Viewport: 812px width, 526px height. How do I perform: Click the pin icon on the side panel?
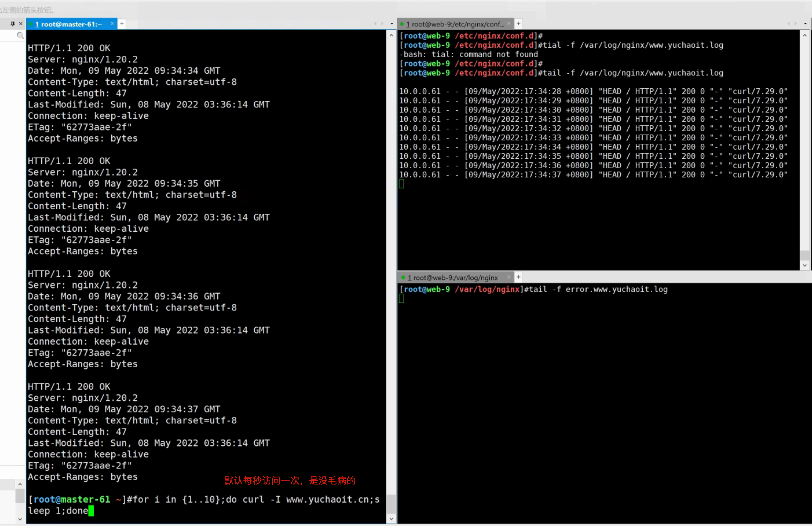click(x=13, y=24)
